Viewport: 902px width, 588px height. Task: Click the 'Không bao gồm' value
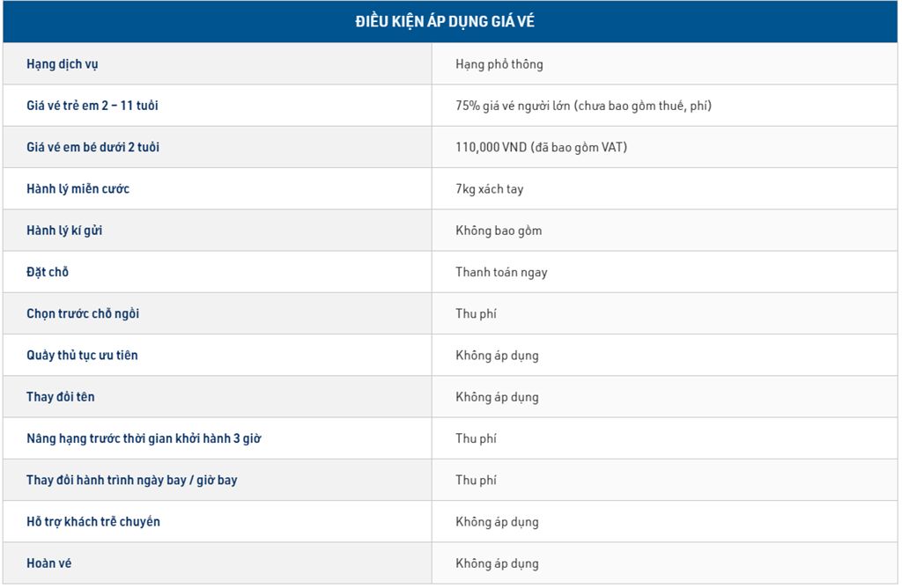499,231
